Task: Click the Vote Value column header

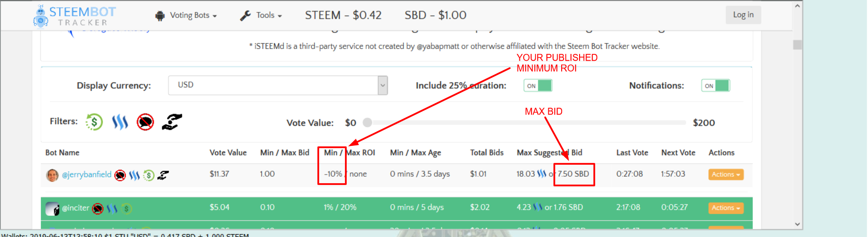Action: pos(228,153)
